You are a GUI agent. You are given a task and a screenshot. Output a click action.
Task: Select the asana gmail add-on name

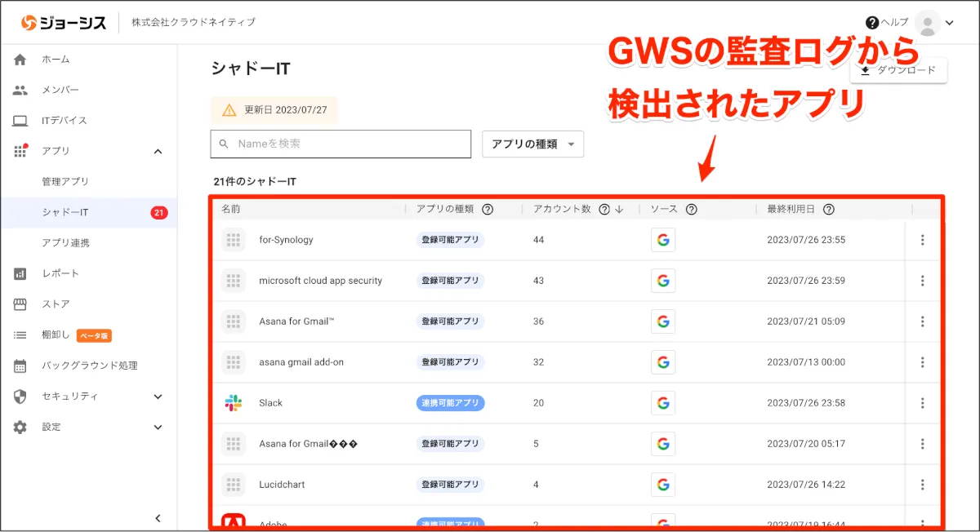[301, 362]
